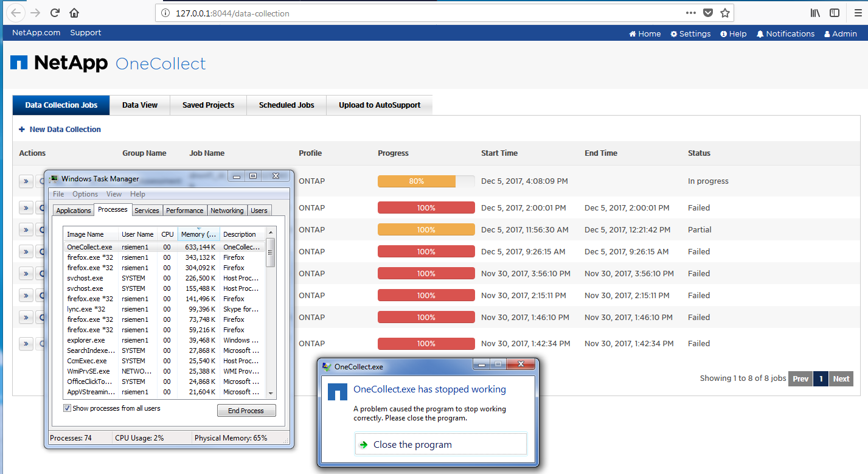Go to browser home page icon

pyautogui.click(x=74, y=13)
